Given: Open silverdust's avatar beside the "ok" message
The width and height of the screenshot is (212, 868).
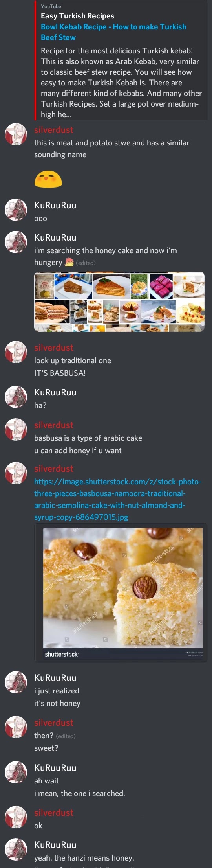Looking at the screenshot, I should (16, 817).
